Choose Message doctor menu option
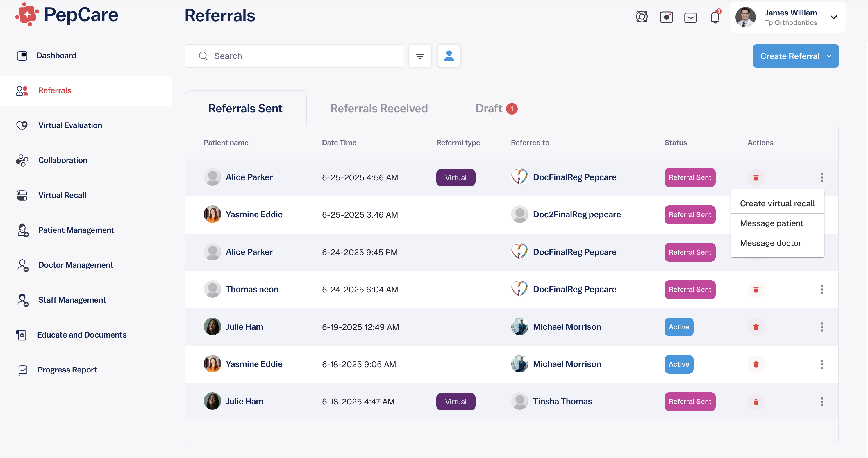868x458 pixels. pos(777,243)
